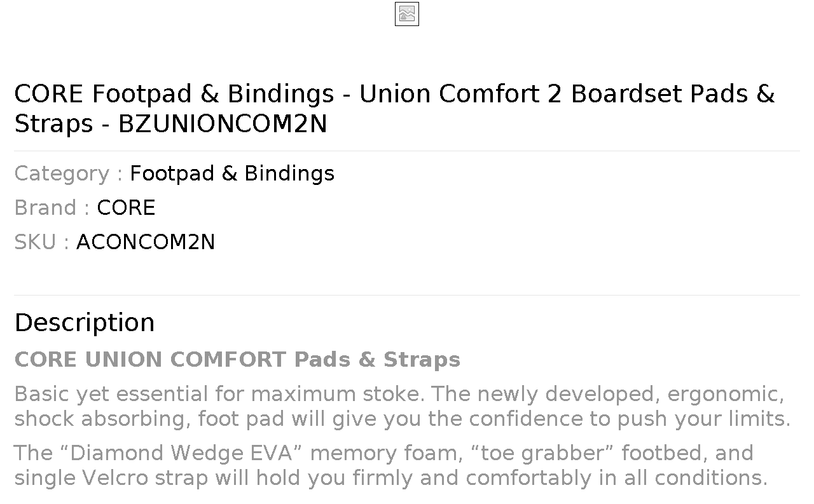Image resolution: width=814 pixels, height=504 pixels.
Task: Click the product title starting with CORE Footpad
Action: (x=395, y=108)
